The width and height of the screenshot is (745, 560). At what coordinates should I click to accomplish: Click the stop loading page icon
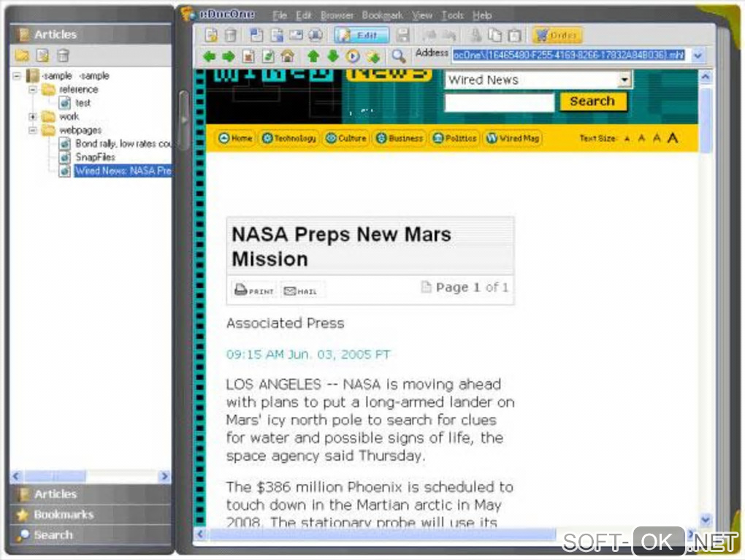(248, 56)
